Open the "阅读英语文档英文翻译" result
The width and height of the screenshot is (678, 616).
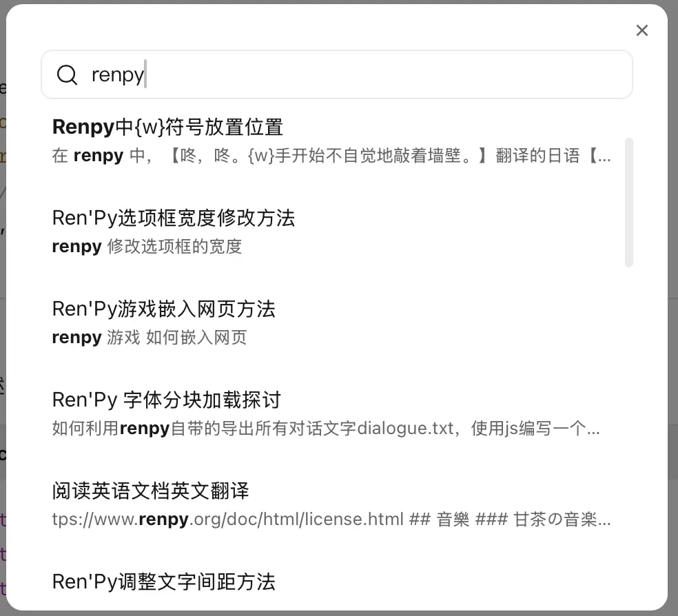[150, 491]
